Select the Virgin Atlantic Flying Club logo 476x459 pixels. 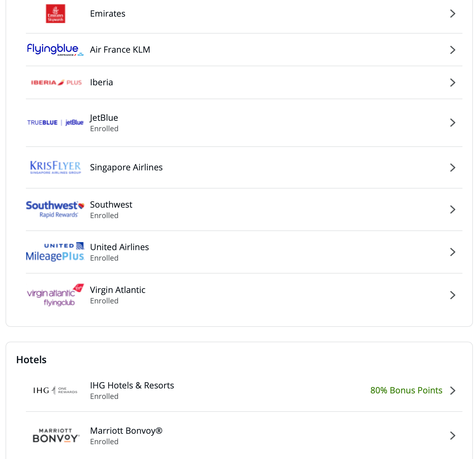click(55, 295)
